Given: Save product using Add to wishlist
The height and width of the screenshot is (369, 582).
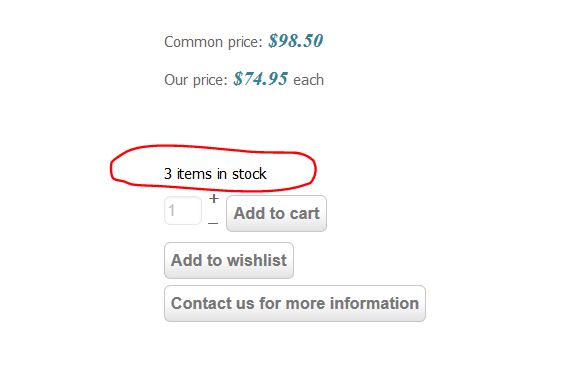Looking at the screenshot, I should 229,260.
